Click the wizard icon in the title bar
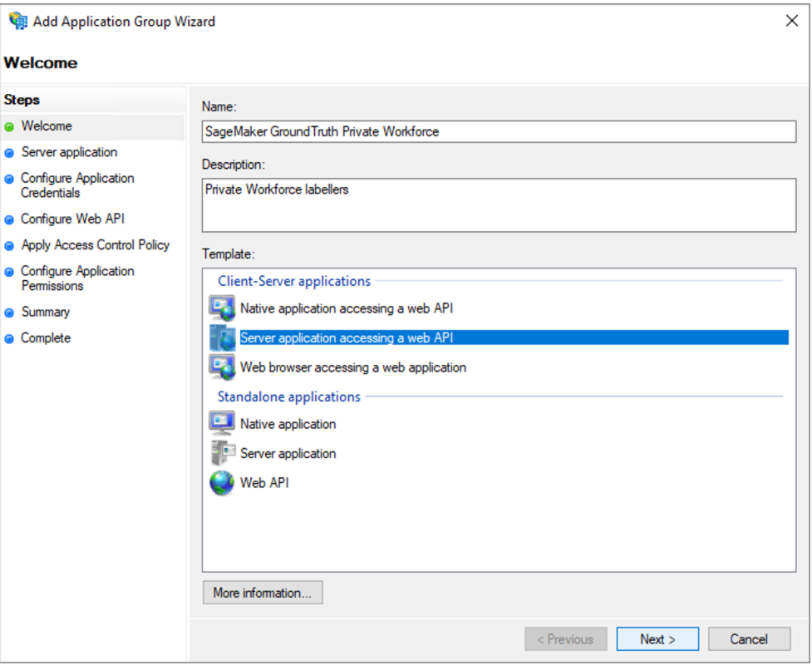The image size is (812, 665). [x=18, y=22]
